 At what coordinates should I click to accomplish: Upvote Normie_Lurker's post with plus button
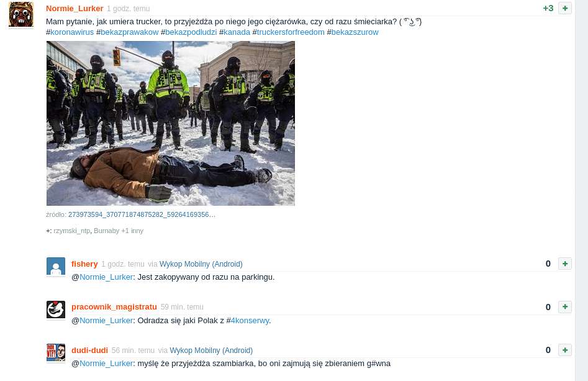[x=565, y=8]
